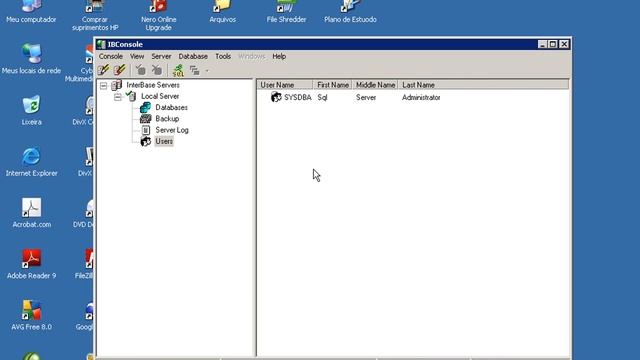Screen dimensions: 640x360
Task: Click the Server Log icon in tree
Action: (x=146, y=130)
